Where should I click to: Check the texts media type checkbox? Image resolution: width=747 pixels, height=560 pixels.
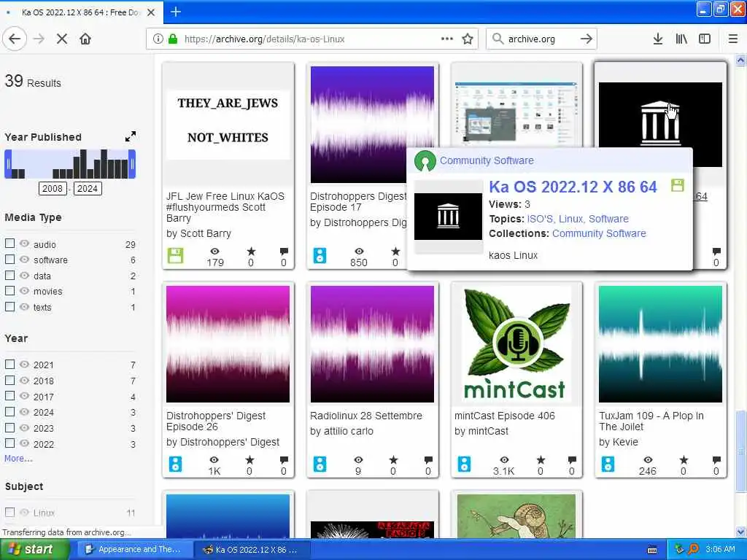pos(9,307)
